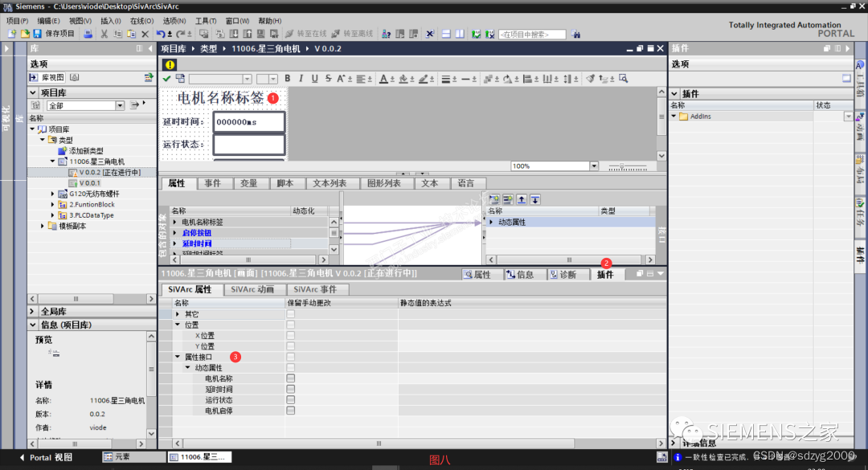Screen dimensions: 868x470
Task: Open the 项目(P) menu
Action: (x=17, y=21)
